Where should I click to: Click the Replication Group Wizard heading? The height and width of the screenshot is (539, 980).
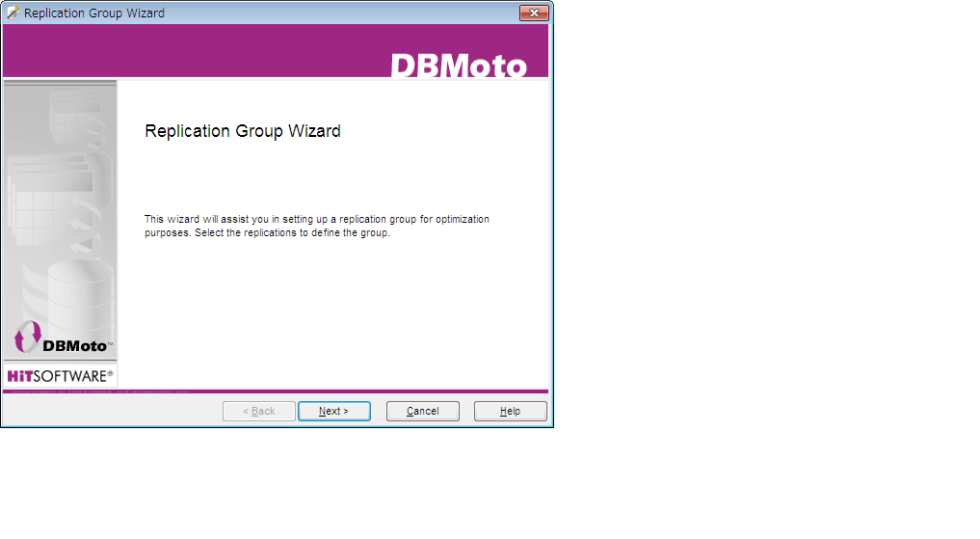(x=243, y=131)
